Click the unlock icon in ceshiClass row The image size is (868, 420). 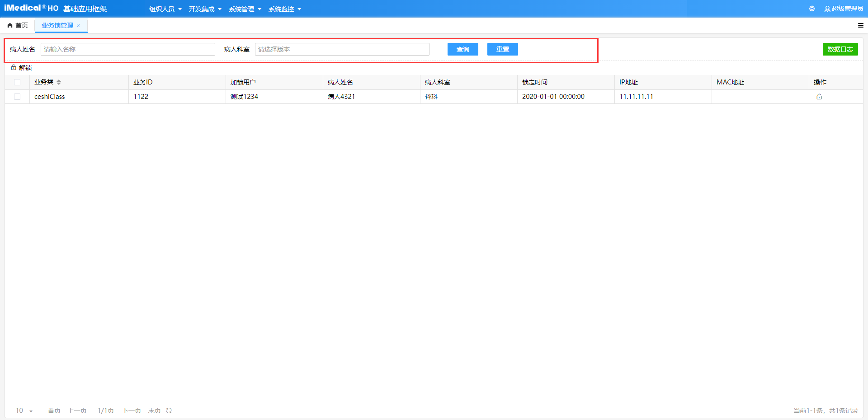pos(819,97)
